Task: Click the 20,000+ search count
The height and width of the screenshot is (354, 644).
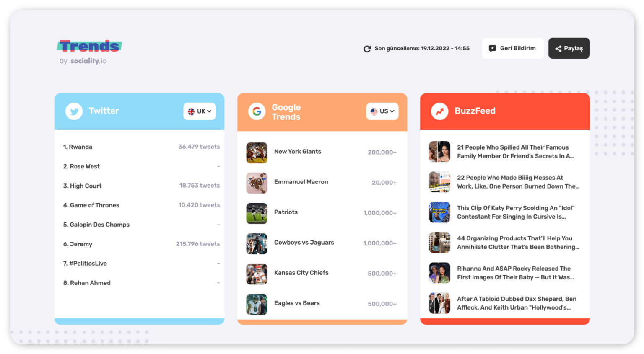Action: pos(384,183)
